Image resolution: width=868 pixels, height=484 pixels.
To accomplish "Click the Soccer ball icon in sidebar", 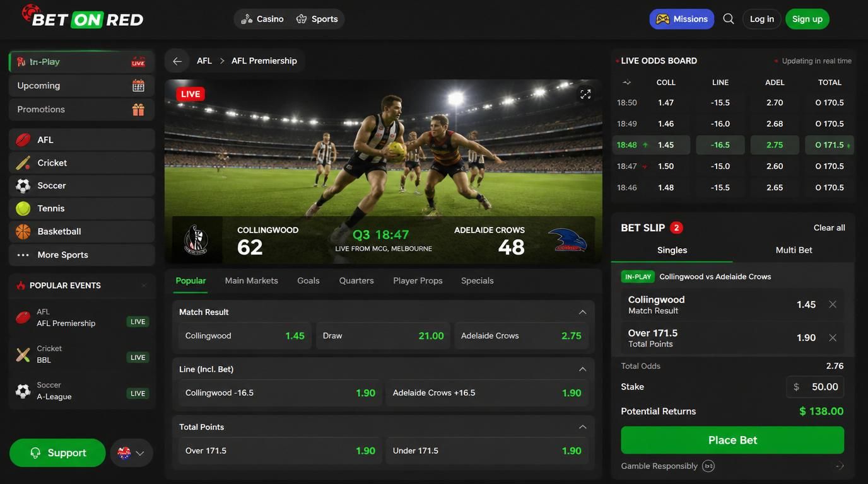I will 23,186.
